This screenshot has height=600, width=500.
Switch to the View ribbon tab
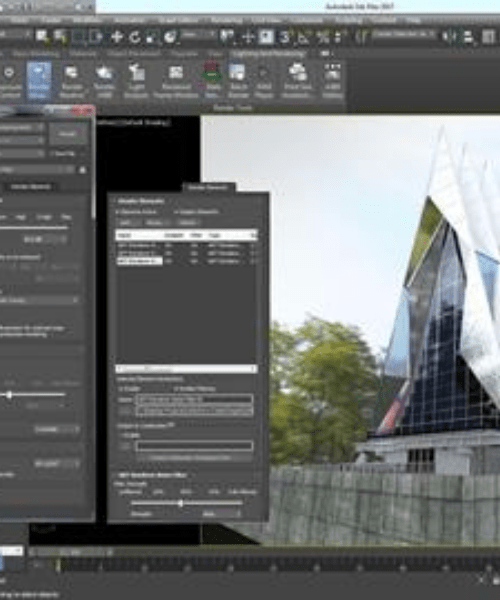(x=215, y=54)
